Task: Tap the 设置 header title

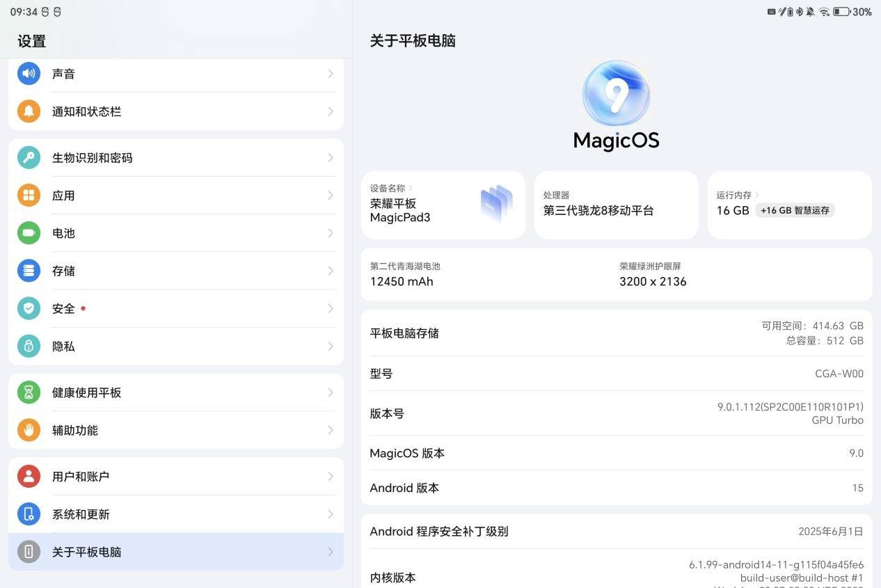Action: coord(31,41)
